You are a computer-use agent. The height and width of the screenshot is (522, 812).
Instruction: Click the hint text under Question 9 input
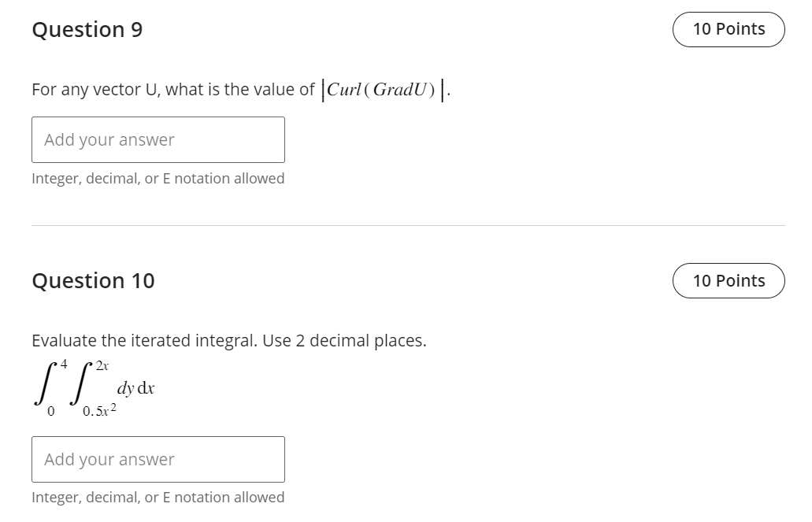tap(158, 179)
